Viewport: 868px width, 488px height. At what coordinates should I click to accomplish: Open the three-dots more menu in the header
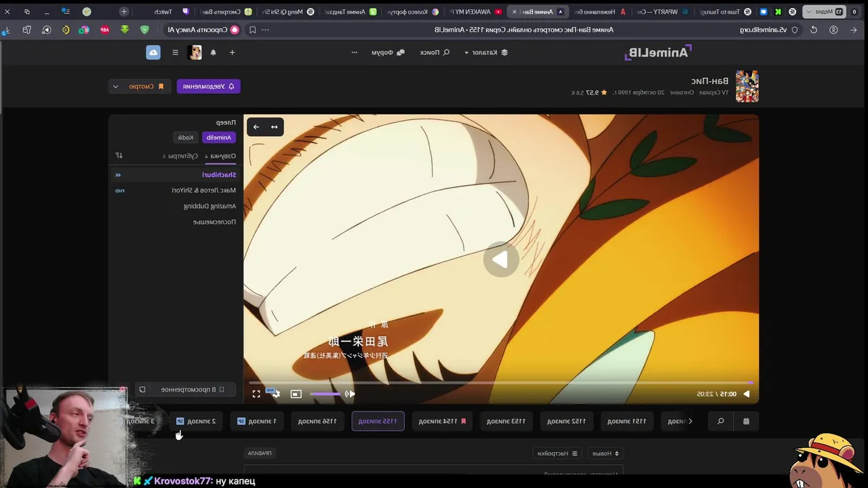(x=354, y=52)
